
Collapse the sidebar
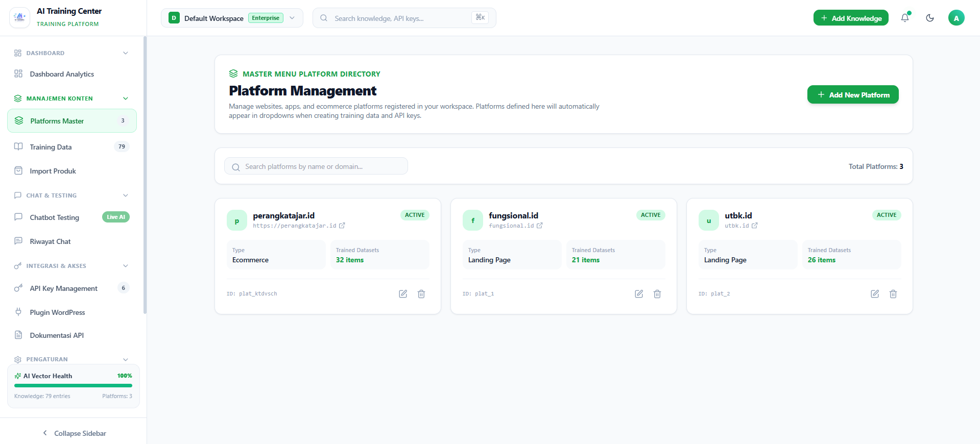74,433
